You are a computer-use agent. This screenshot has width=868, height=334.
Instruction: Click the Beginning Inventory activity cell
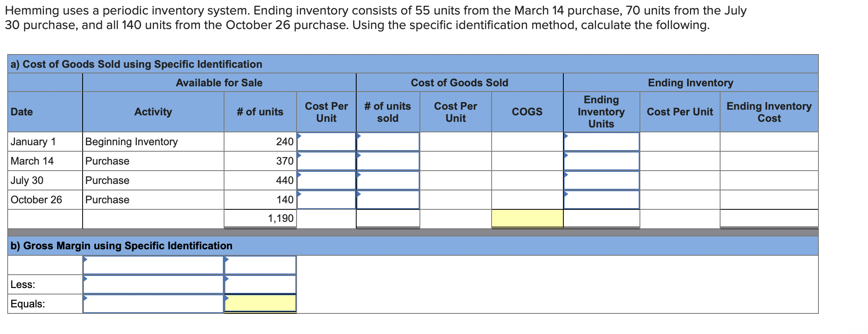[x=153, y=142]
